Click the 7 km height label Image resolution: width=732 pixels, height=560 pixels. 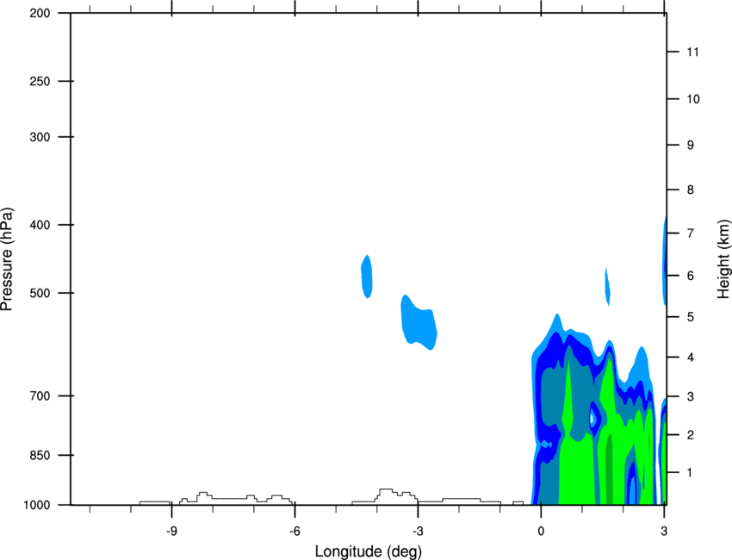(x=690, y=233)
